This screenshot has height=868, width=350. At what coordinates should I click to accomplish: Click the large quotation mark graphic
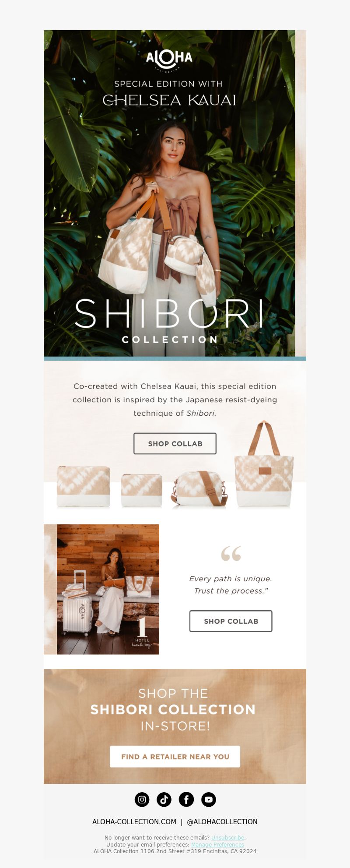(x=231, y=553)
